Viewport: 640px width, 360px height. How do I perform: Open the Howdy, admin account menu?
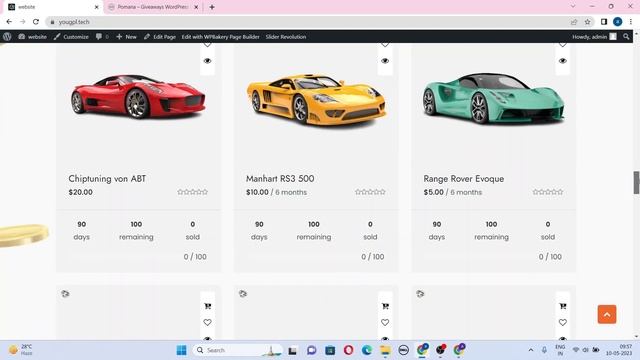click(594, 37)
